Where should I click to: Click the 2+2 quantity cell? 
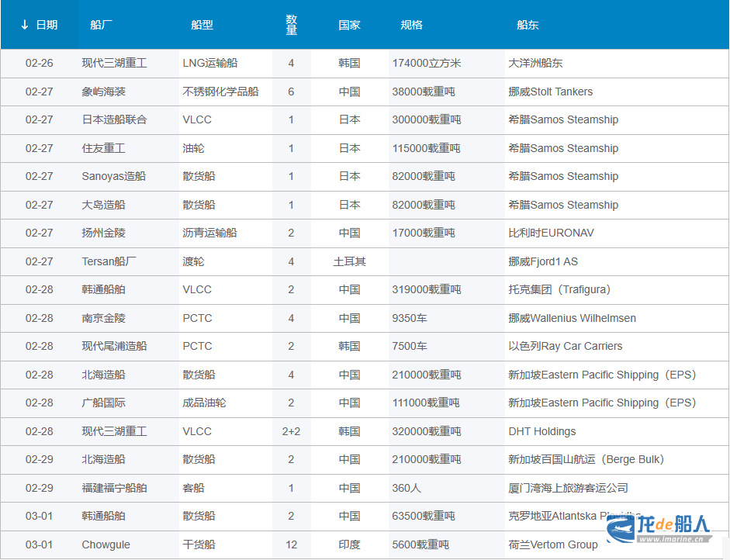click(x=292, y=431)
